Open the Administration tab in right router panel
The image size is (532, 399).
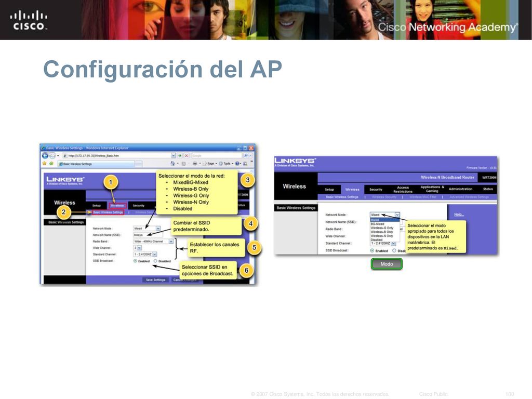coord(460,189)
